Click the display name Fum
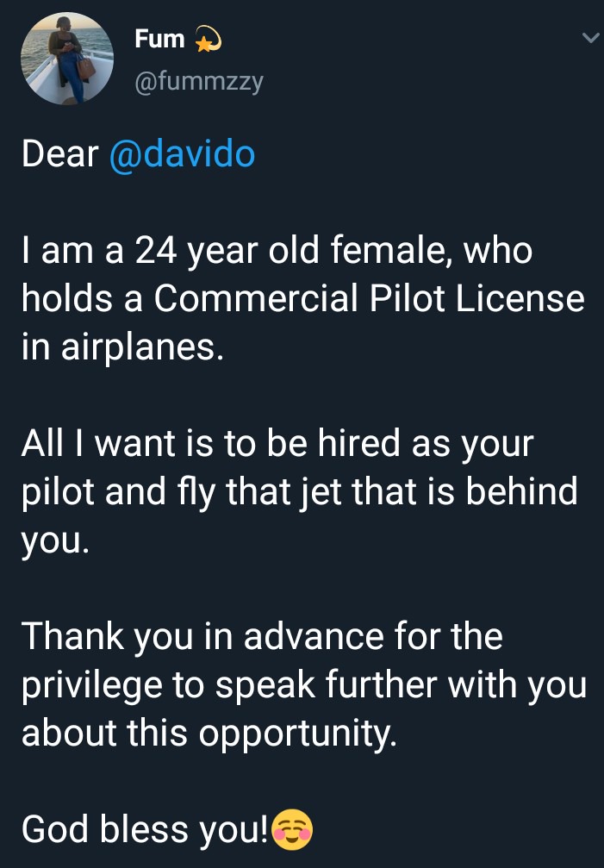The width and height of the screenshot is (604, 868). point(159,40)
